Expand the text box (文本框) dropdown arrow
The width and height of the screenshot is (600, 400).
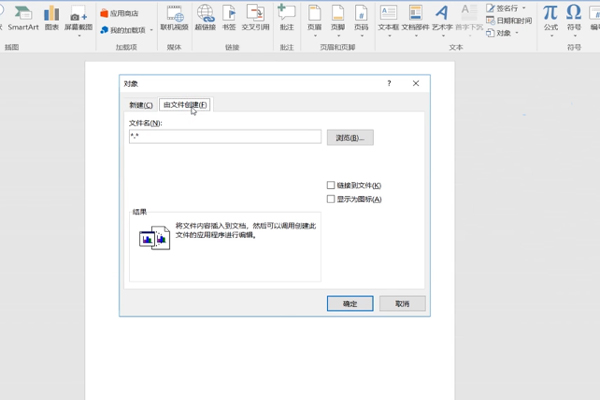[390, 36]
